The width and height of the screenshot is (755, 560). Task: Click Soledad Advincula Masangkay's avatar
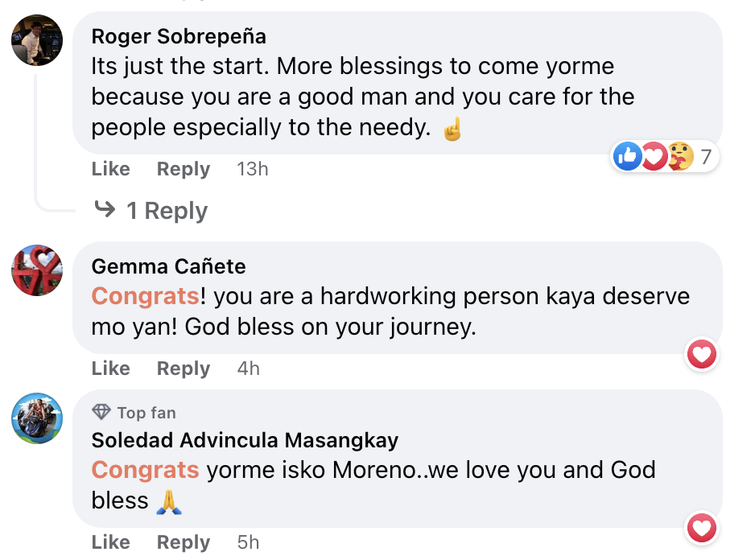pyautogui.click(x=37, y=418)
